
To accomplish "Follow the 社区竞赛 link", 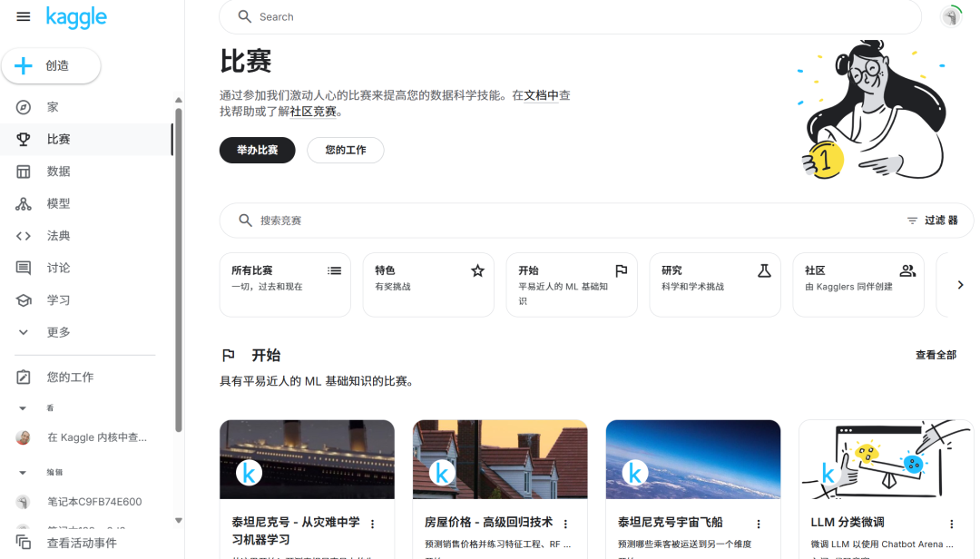I will pos(313,112).
